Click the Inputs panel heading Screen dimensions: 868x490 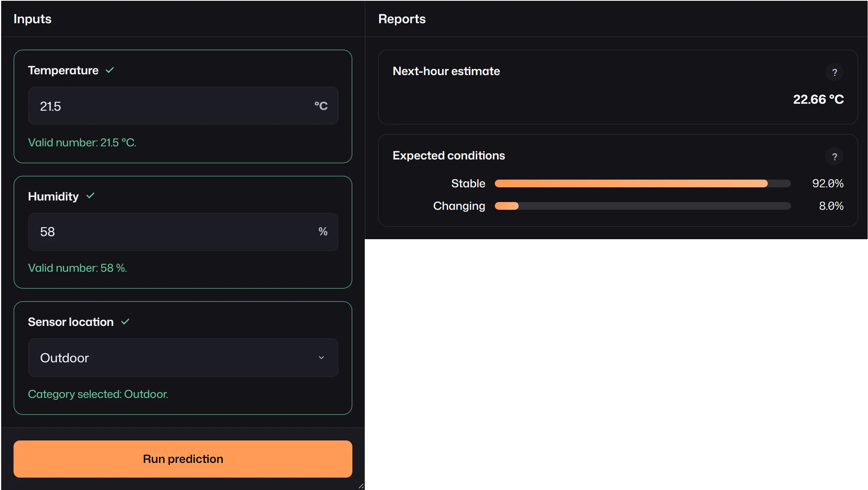(32, 19)
